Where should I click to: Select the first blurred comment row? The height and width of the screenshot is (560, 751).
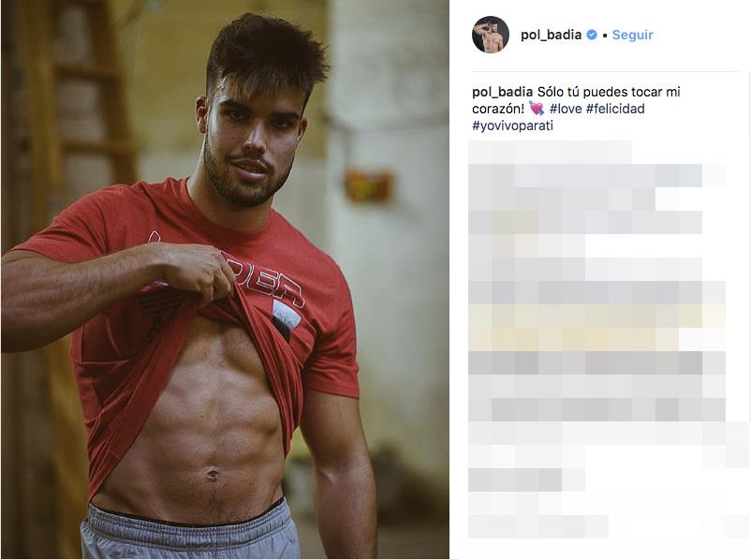[550, 152]
